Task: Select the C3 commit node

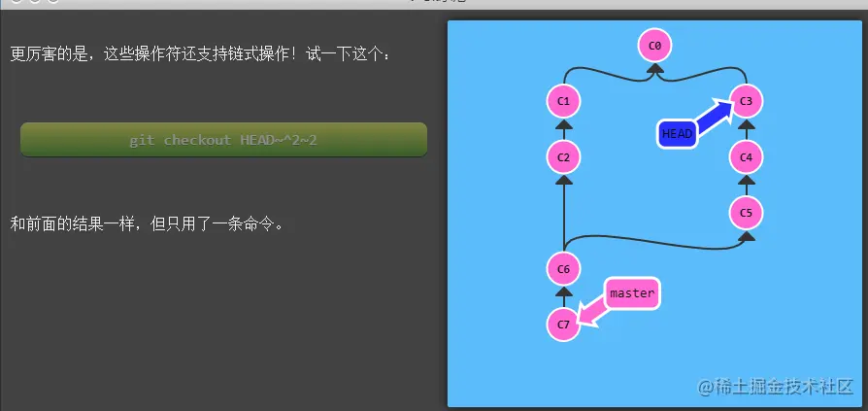Action: click(747, 101)
